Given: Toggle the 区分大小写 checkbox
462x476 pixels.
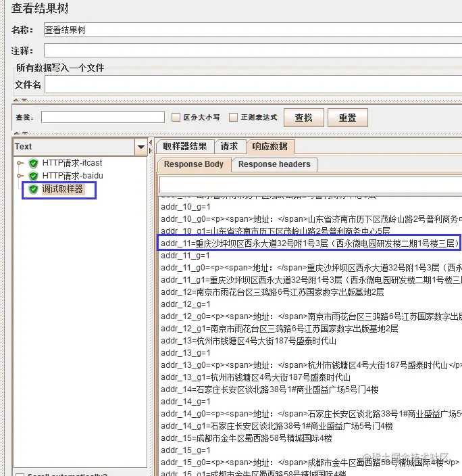Looking at the screenshot, I should tap(176, 118).
